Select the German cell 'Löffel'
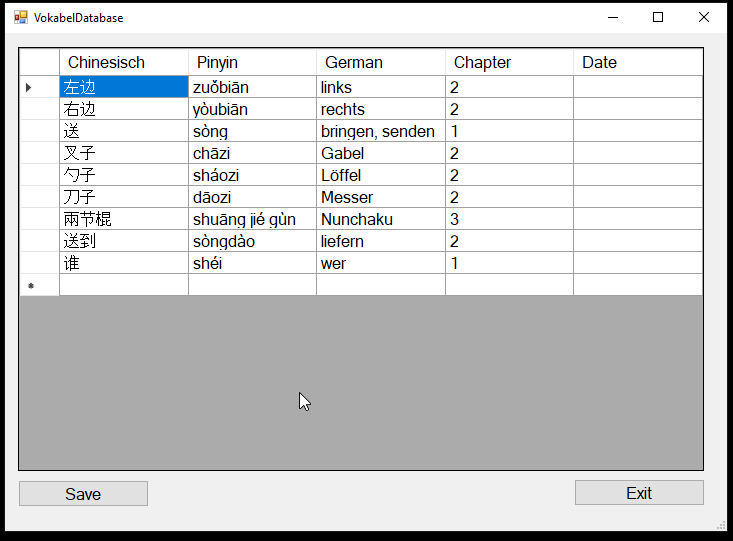 pos(380,175)
